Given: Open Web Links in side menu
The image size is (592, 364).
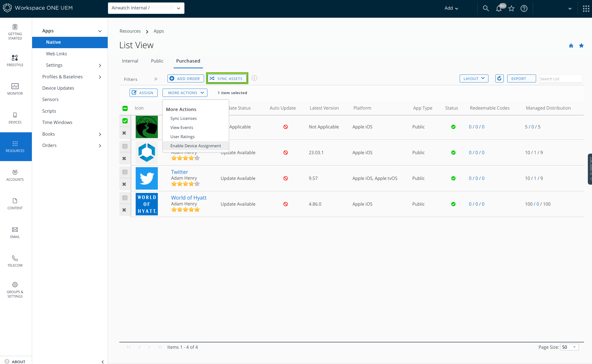Looking at the screenshot, I should pyautogui.click(x=56, y=54).
